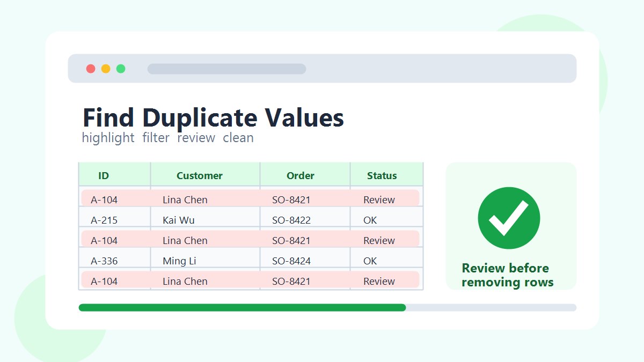Image resolution: width=644 pixels, height=362 pixels.
Task: Click the A-336 ID cell
Action: click(104, 261)
